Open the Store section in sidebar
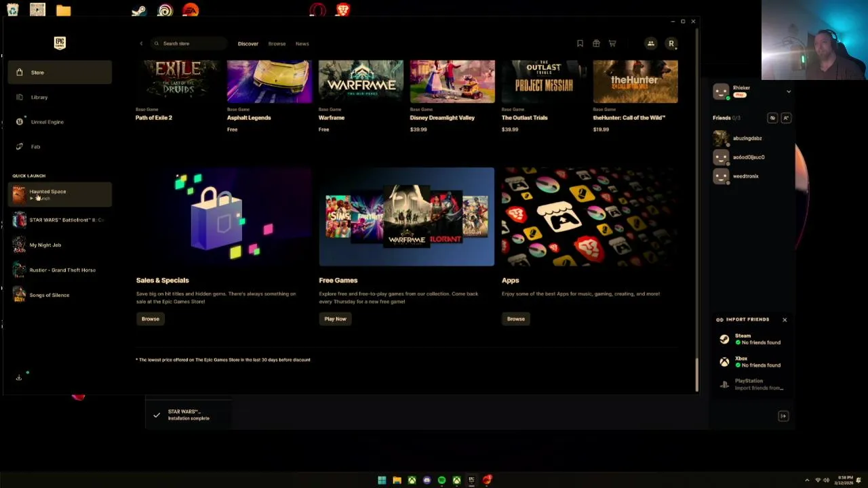The image size is (868, 488). point(60,73)
